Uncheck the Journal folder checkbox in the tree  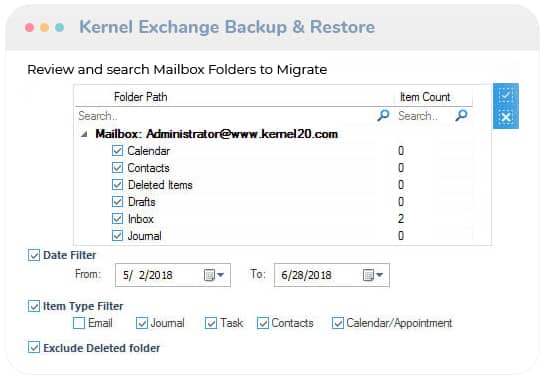click(x=117, y=236)
